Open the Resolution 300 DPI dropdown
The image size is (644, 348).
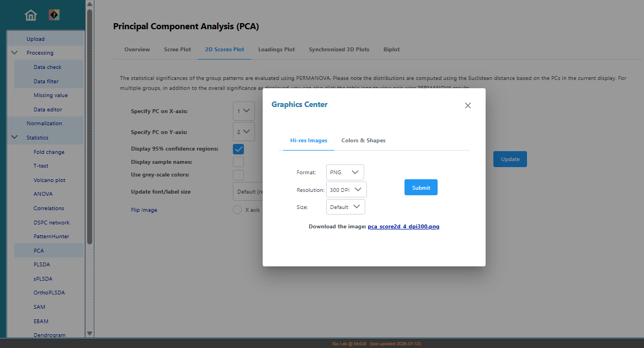[346, 190]
